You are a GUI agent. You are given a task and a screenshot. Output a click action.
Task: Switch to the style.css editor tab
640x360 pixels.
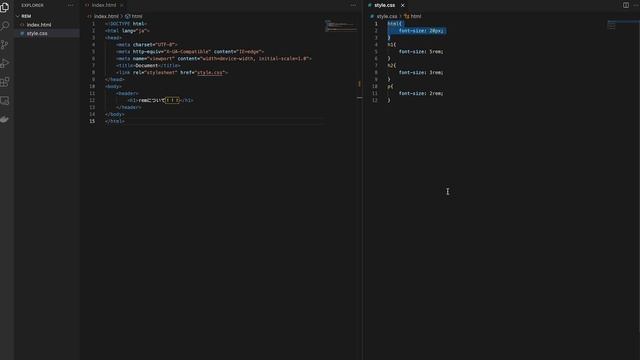coord(384,5)
